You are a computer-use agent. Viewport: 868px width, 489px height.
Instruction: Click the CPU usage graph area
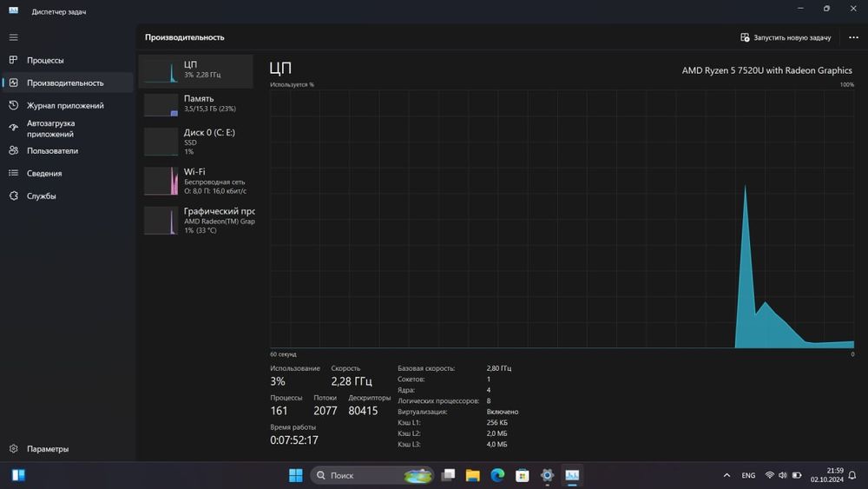562,219
